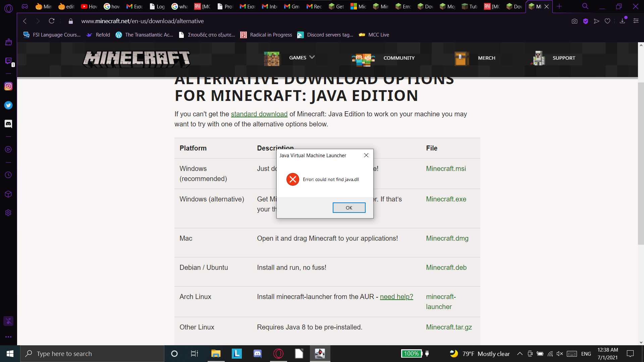
Task: Reload the current page
Action: (x=52, y=21)
